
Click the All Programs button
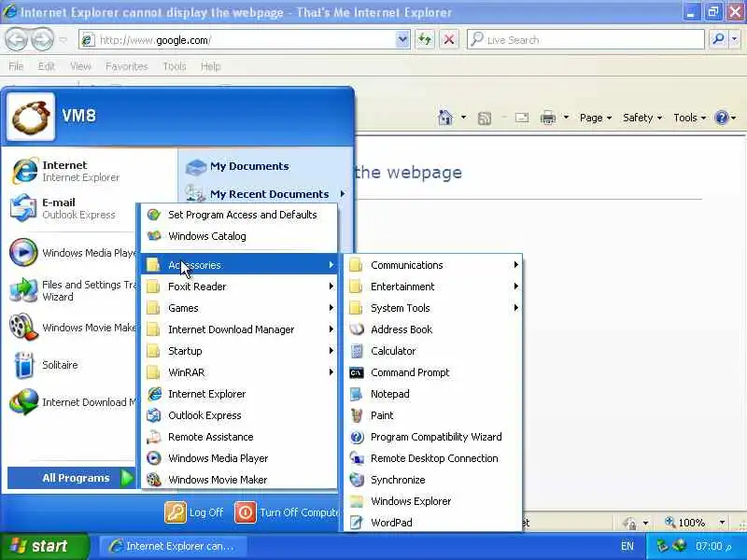click(72, 478)
